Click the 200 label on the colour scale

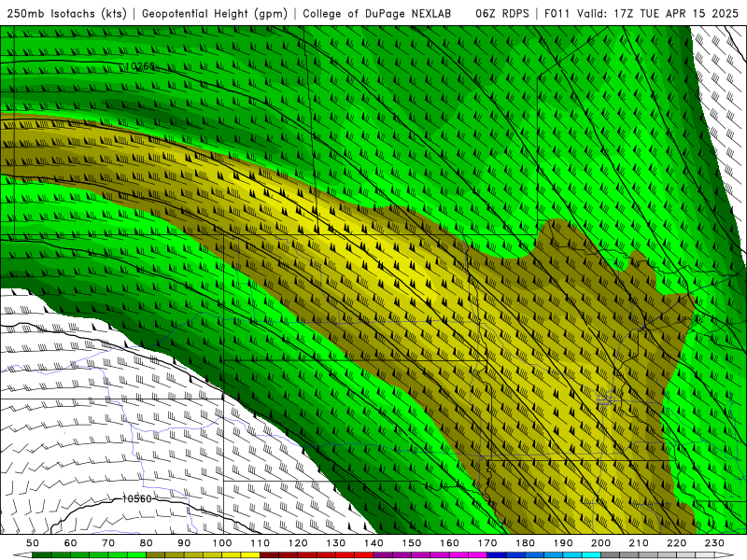pyautogui.click(x=600, y=543)
